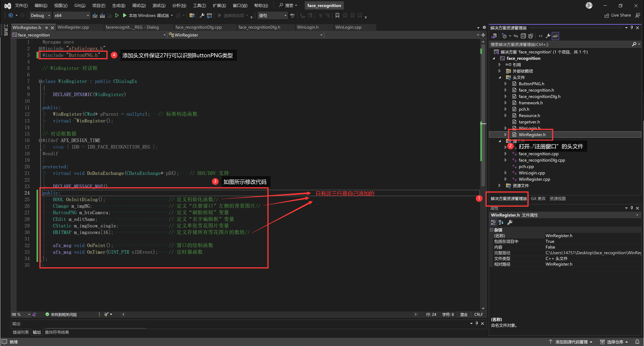Click the start without debugging outline play icon
Viewport: 644px width, 346px height.
[117, 16]
